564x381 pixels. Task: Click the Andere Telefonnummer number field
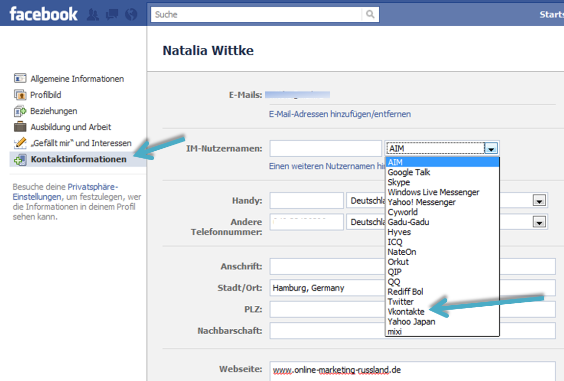(x=307, y=222)
